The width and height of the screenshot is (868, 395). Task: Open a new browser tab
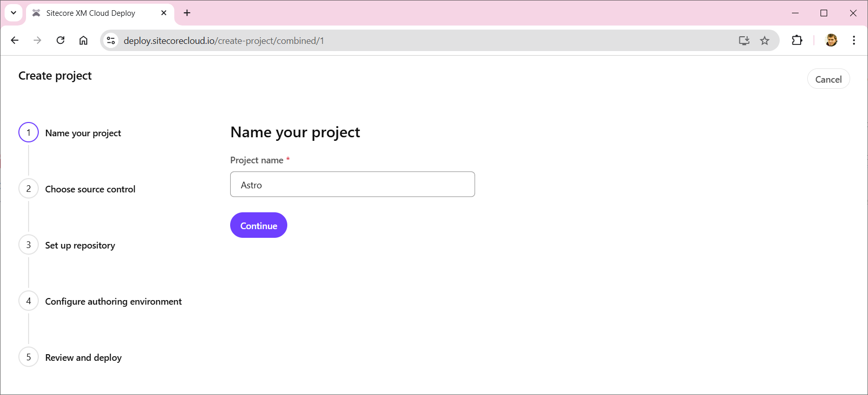click(187, 13)
